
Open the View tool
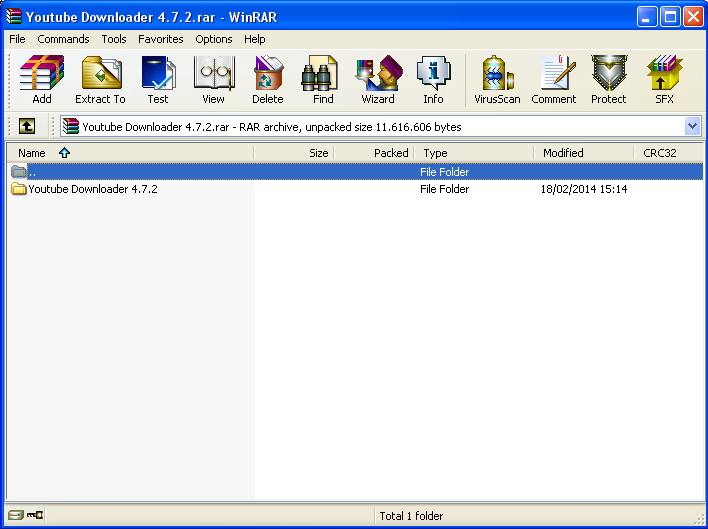[x=213, y=80]
